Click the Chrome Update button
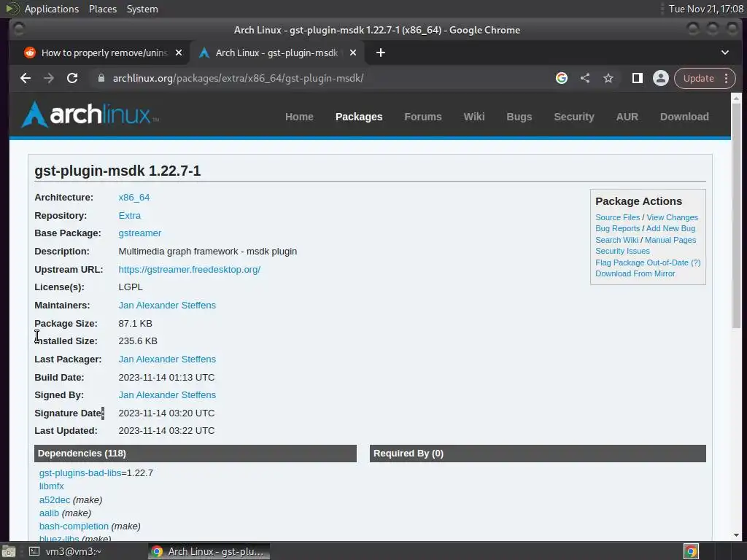The height and width of the screenshot is (560, 747). click(698, 78)
